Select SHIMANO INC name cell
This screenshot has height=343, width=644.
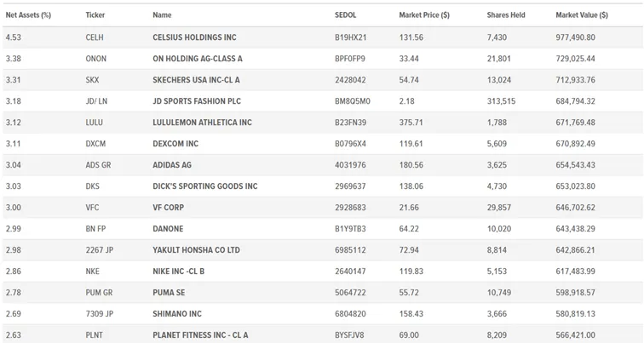coord(177,314)
